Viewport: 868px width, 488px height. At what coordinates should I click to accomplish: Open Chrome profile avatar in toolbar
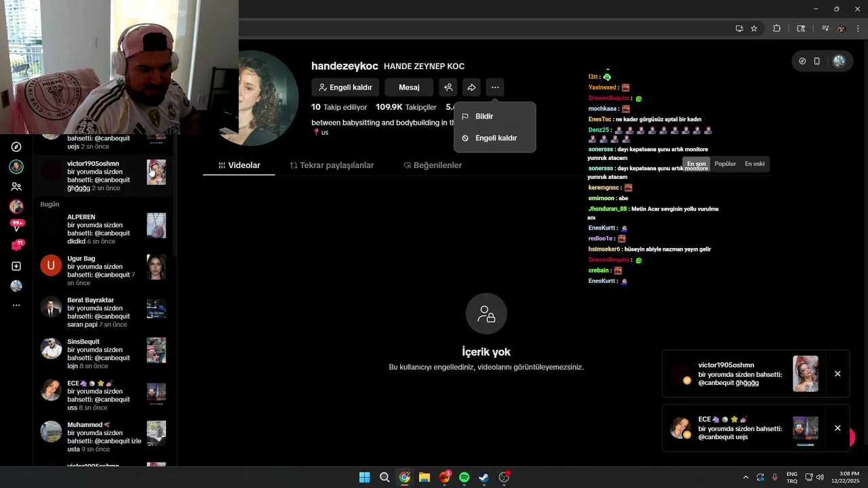pyautogui.click(x=842, y=28)
